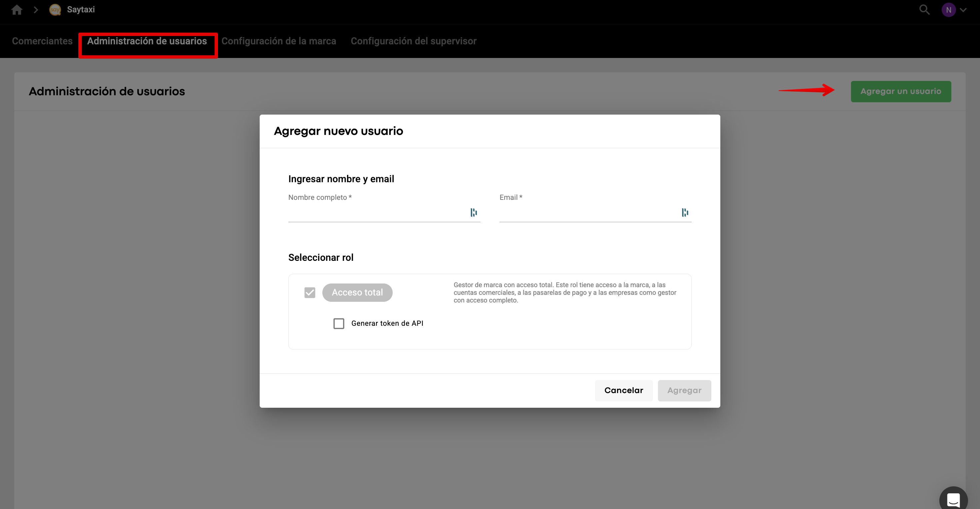The width and height of the screenshot is (980, 509).
Task: Click the Saytaxi brand logo icon
Action: pyautogui.click(x=55, y=10)
